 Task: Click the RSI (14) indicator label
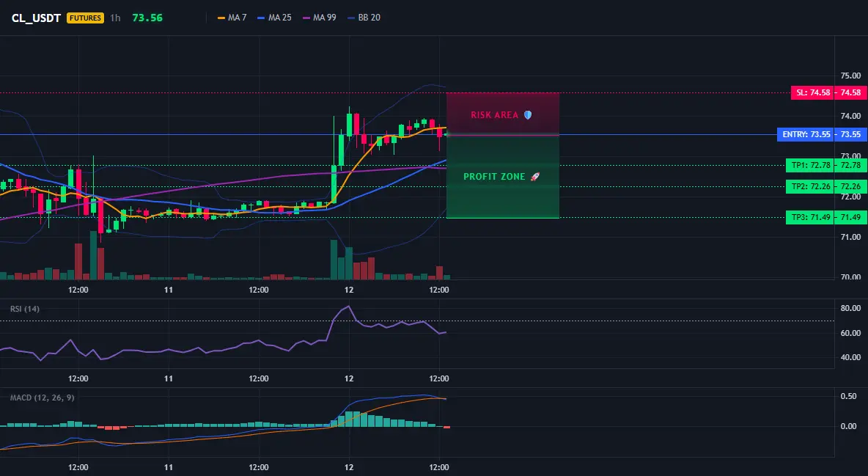25,309
